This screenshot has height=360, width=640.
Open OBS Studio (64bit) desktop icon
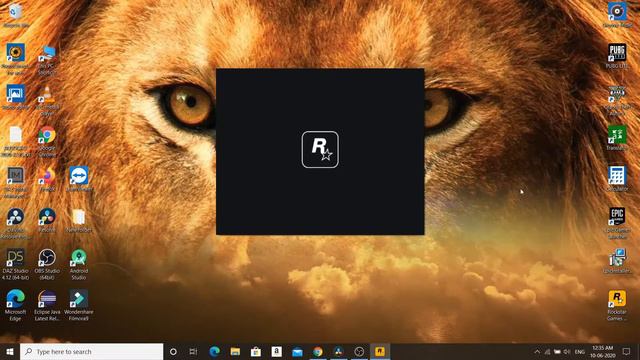click(47, 264)
